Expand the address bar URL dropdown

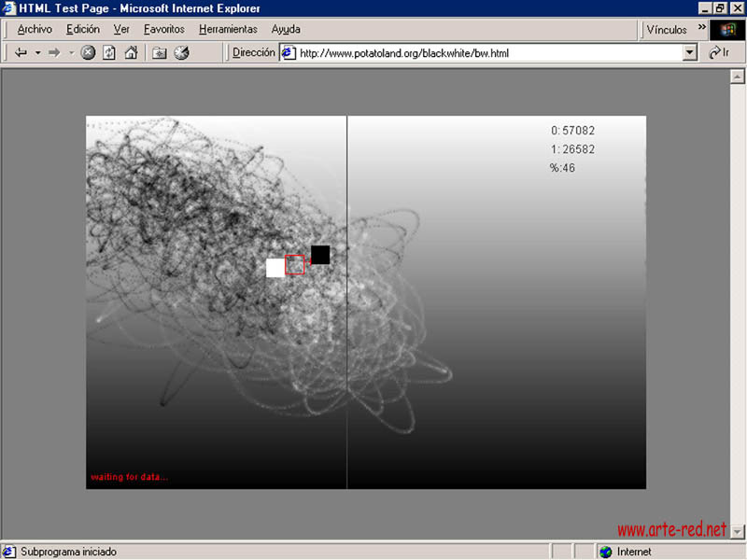point(690,53)
